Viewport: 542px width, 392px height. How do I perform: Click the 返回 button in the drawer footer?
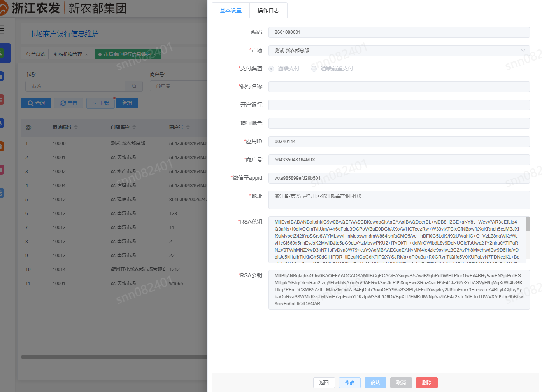pyautogui.click(x=324, y=383)
